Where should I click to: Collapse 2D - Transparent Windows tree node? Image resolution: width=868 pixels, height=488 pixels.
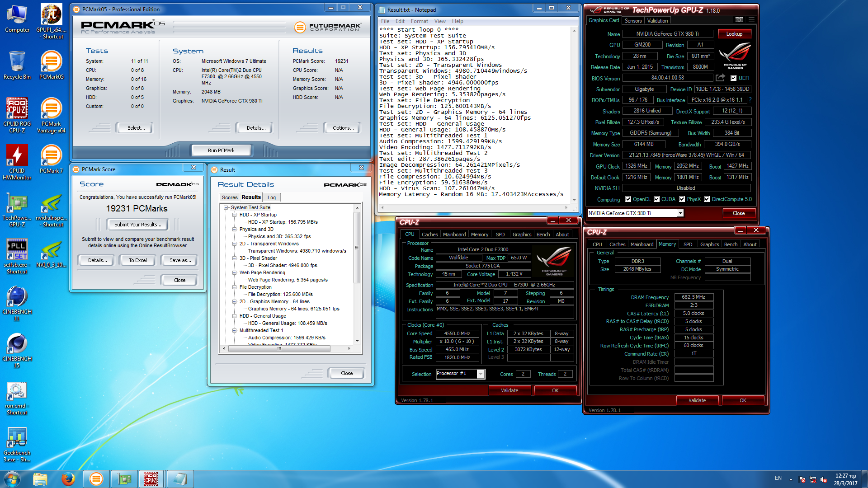coord(235,244)
